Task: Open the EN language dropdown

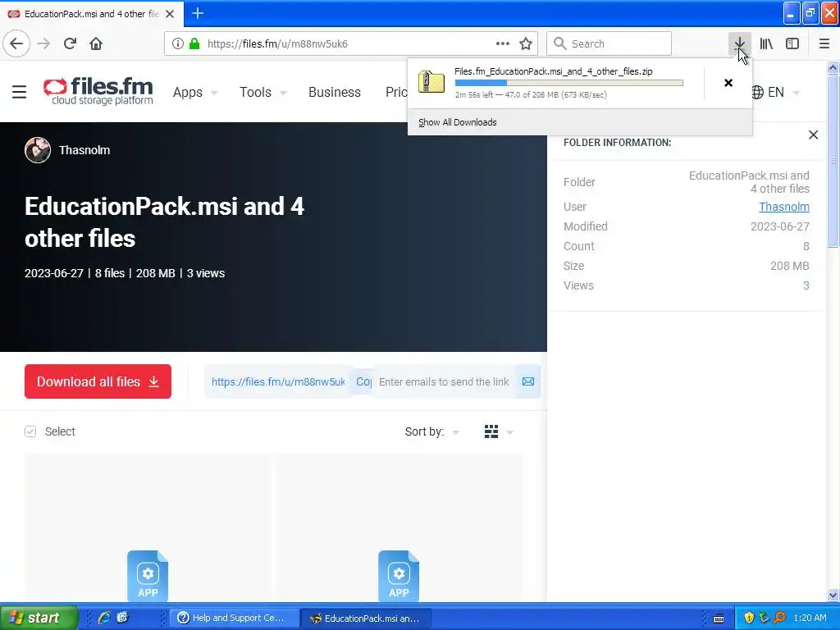Action: tap(775, 92)
